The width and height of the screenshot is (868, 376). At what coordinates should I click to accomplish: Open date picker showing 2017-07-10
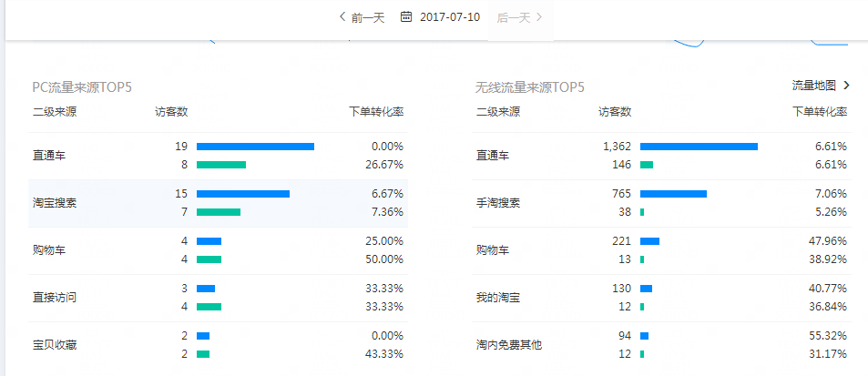[x=450, y=16]
